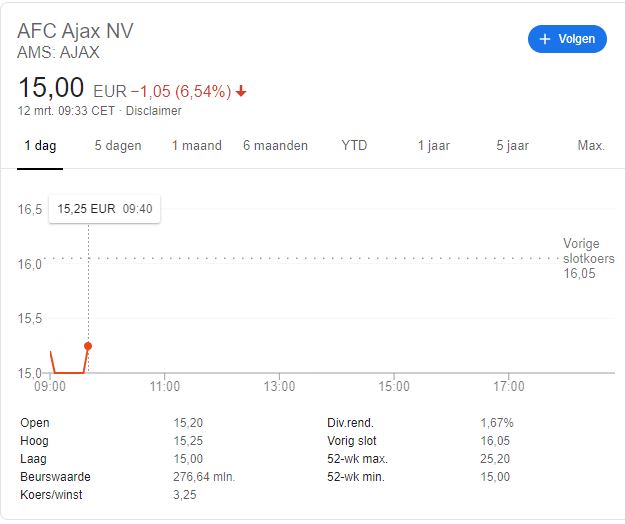Click the 15:00 time axis label

pyautogui.click(x=394, y=386)
